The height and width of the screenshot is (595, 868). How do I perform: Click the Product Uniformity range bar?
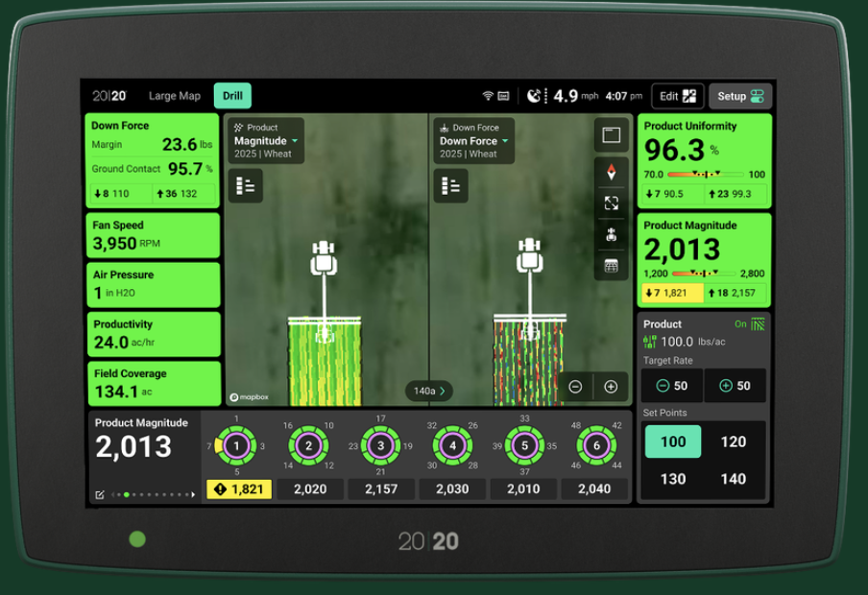coord(705,175)
